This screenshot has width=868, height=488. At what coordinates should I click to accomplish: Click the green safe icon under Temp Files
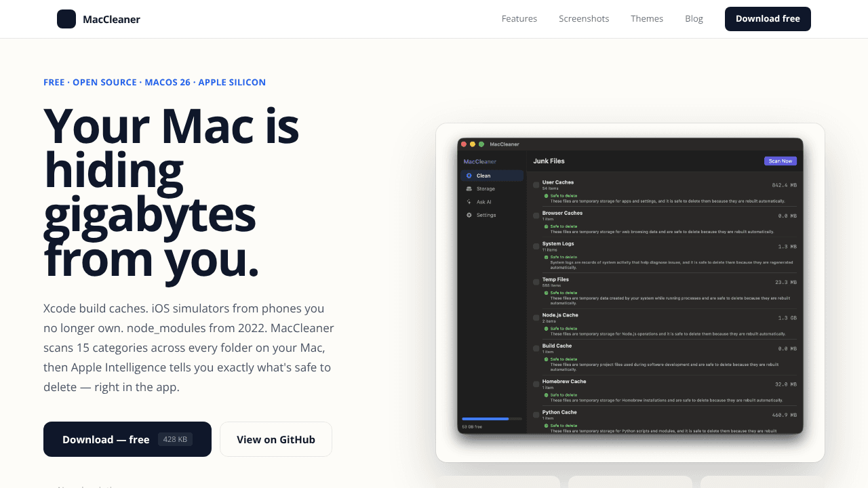pos(546,293)
